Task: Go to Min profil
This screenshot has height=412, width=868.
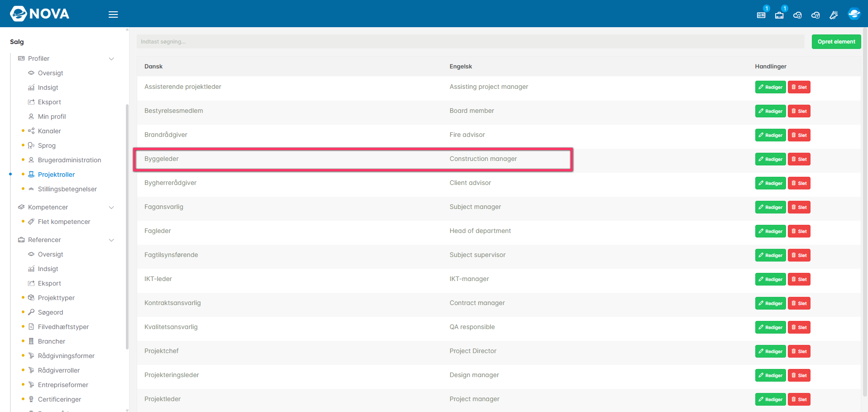Action: pos(52,116)
